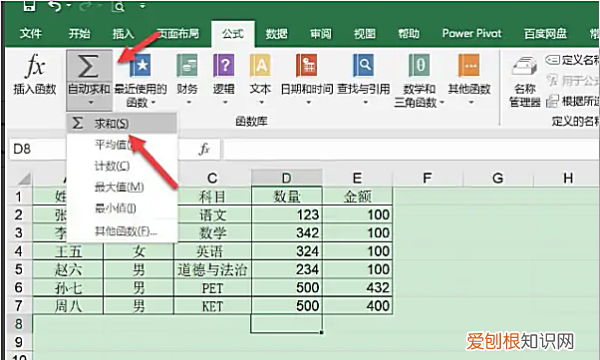This screenshot has height=360, width=600.
Task: Click the Undo arrow icon
Action: click(x=54, y=6)
